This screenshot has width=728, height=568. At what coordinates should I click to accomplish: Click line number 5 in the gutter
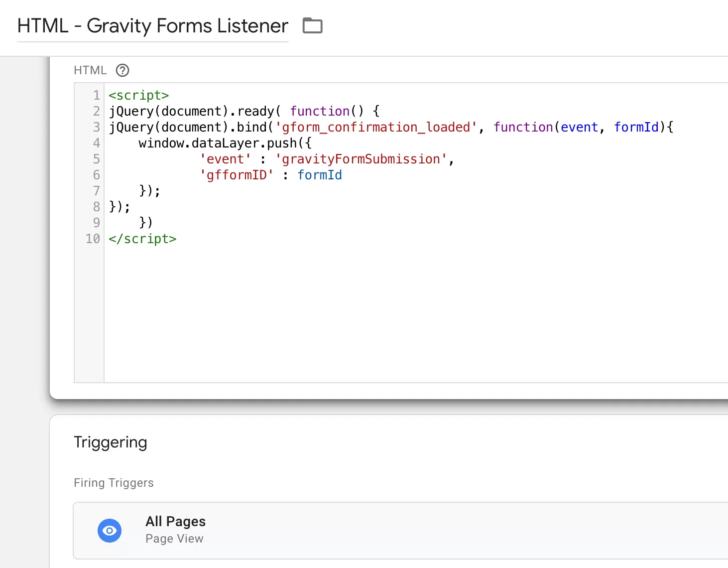[x=96, y=159]
